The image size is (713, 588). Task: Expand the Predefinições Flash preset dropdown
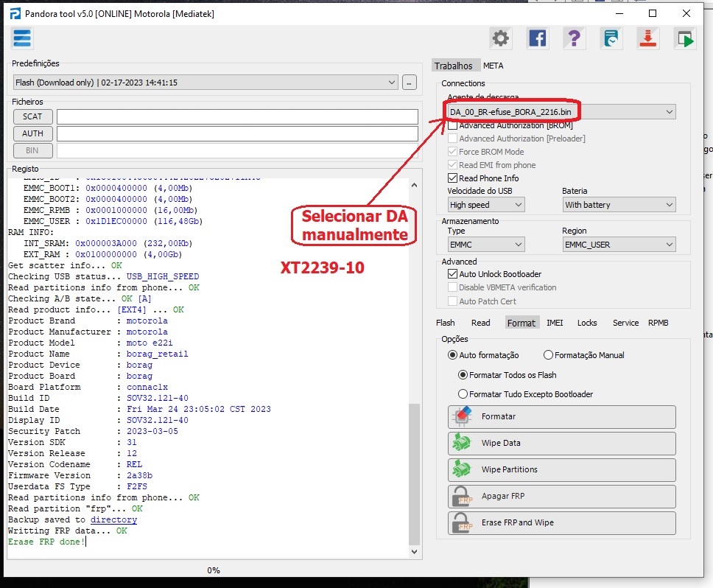[206, 83]
